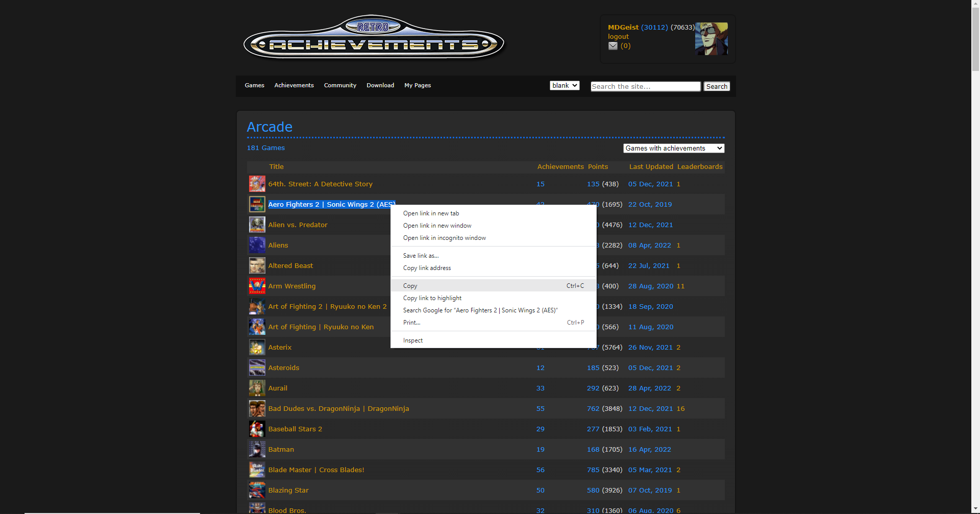Click the Art of Fighting | Ryuuko no Ken icon
The width and height of the screenshot is (980, 514).
tap(257, 327)
